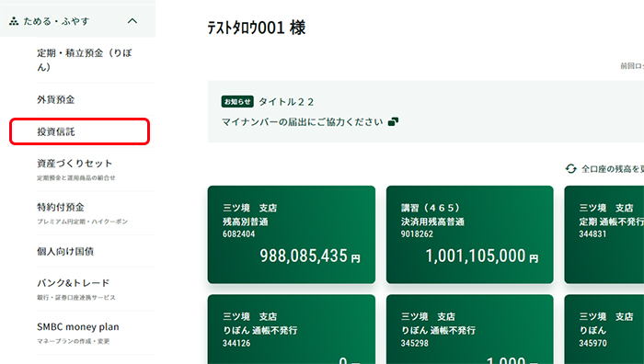
Task: Click the refresh icon for all account balances
Action: (571, 168)
